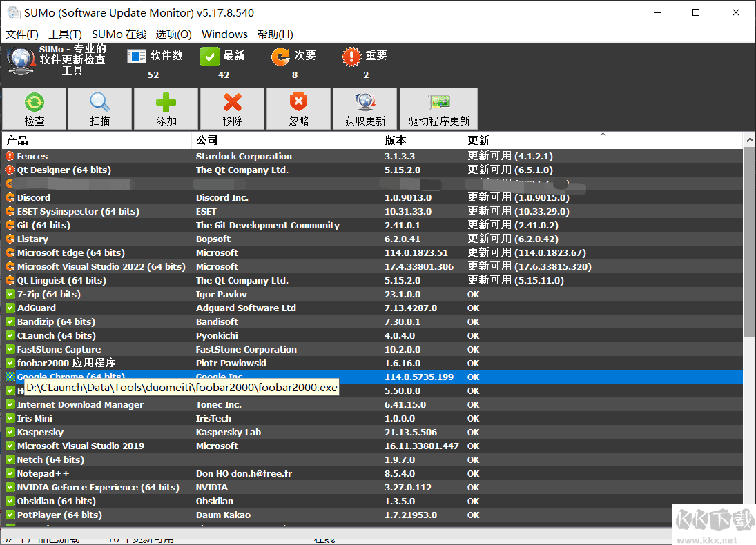Viewport: 756px width, 545px height.
Task: Open the 选项(O) menu
Action: 174,34
